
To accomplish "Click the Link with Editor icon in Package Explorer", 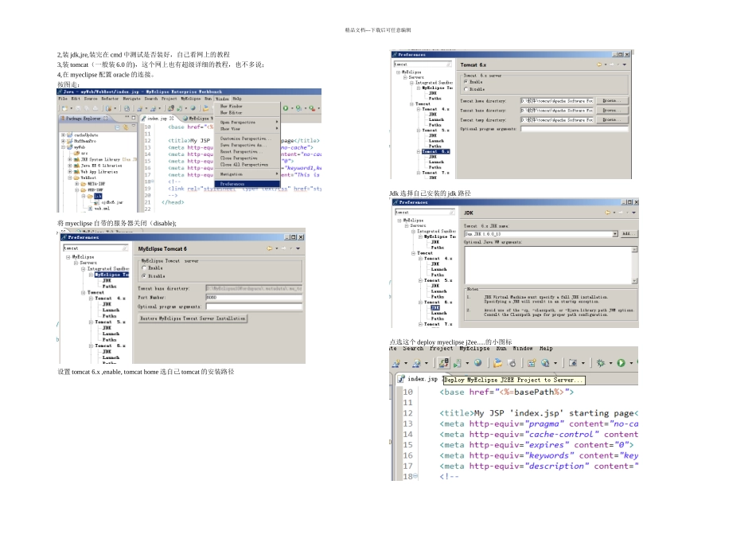I will (126, 127).
